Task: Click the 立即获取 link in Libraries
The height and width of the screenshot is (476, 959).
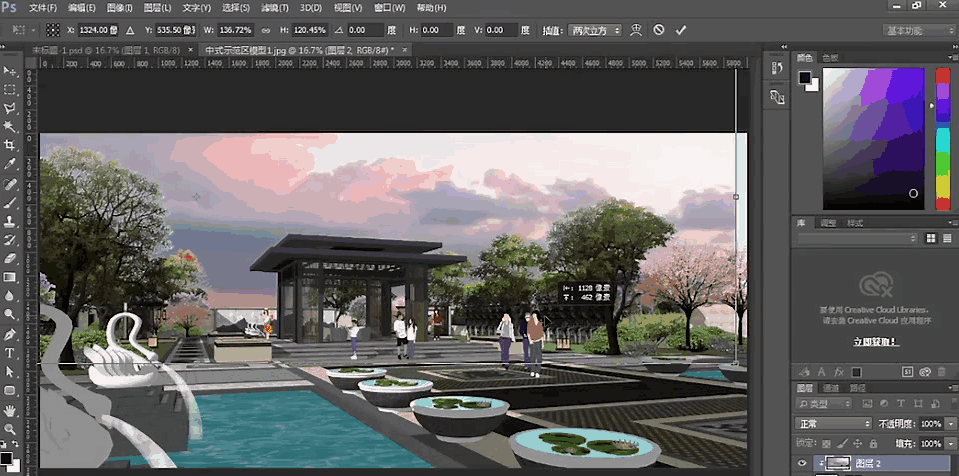Action: (875, 342)
